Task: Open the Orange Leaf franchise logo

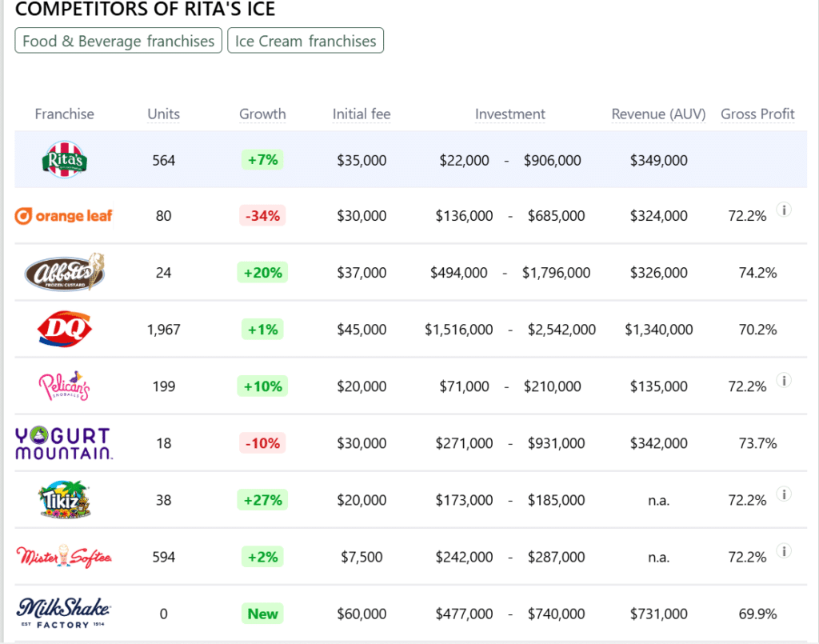Action: (64, 216)
